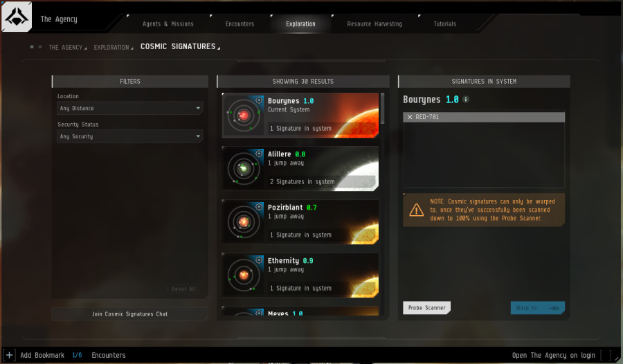Screen dimensions: 623x364
Task: Click the SHOWING 30 RESULTS header
Action: coord(303,82)
